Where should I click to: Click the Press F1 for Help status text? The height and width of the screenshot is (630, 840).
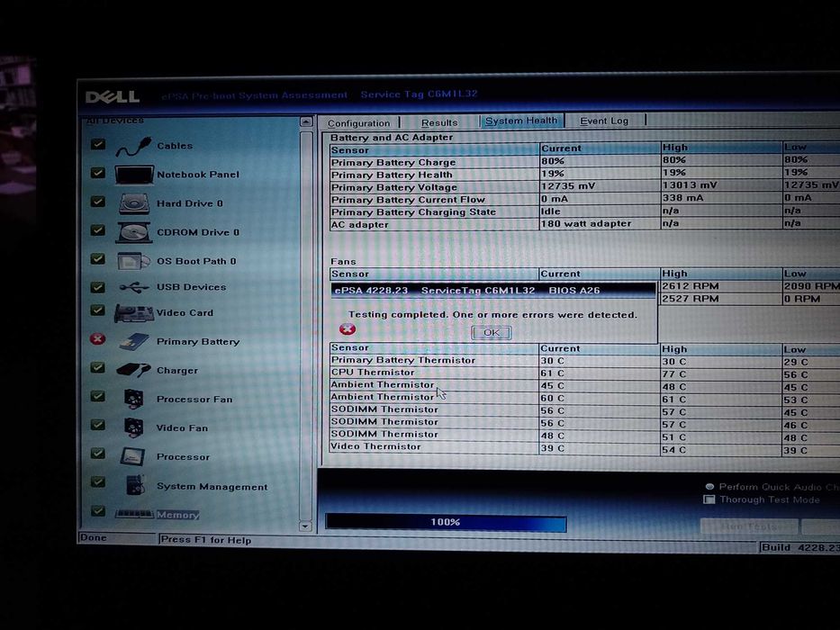pyautogui.click(x=205, y=540)
